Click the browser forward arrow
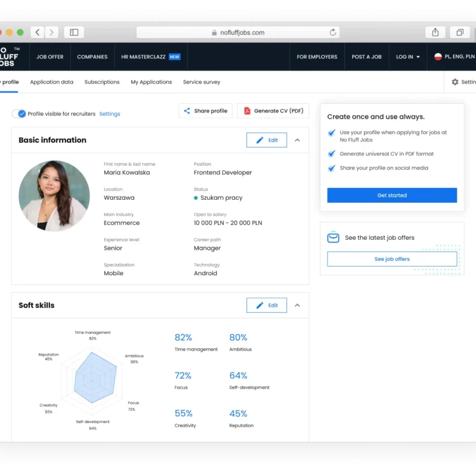 51,32
